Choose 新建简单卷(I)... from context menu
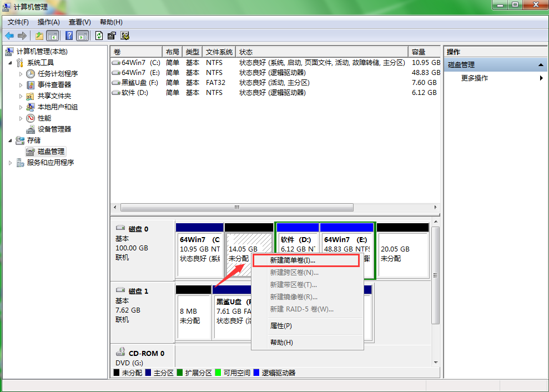Image resolution: width=549 pixels, height=392 pixels. click(293, 260)
